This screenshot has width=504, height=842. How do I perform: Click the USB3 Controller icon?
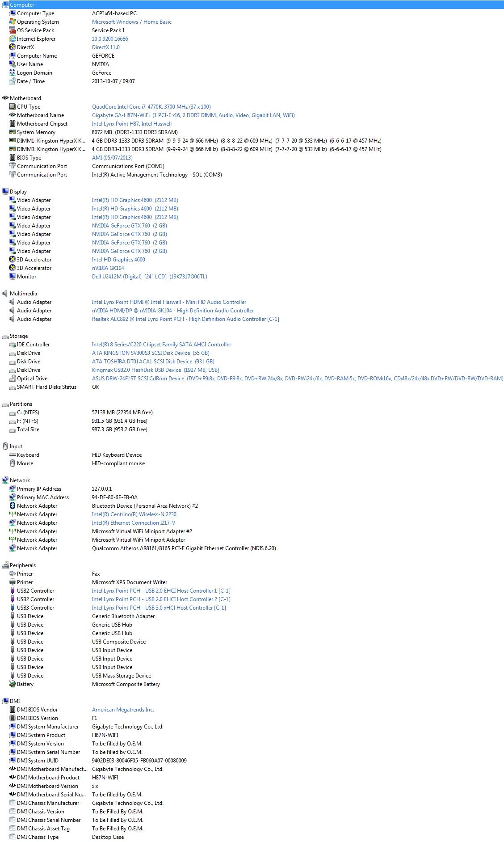[13, 608]
